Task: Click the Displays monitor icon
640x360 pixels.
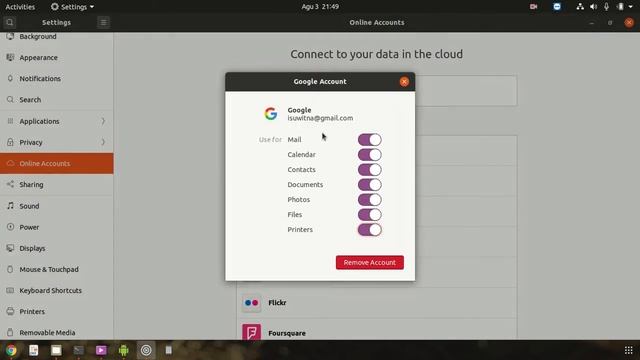Action: pyautogui.click(x=10, y=248)
